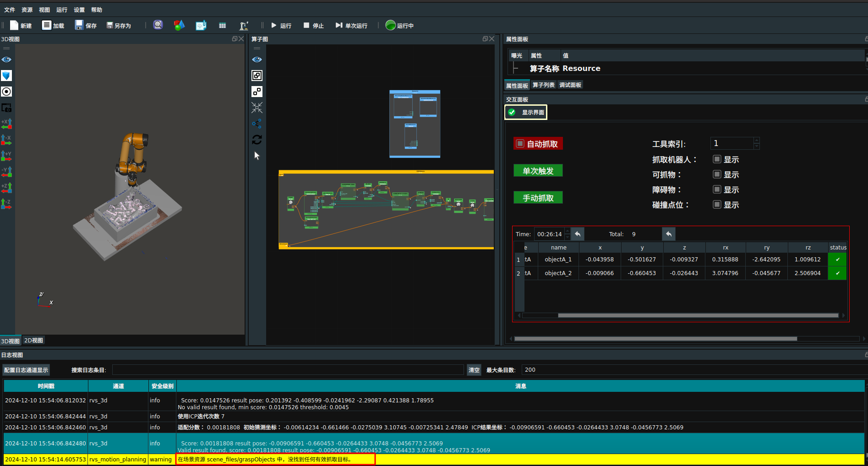868x466 pixels.
Task: Click the undo arrow next to Time
Action: point(578,234)
